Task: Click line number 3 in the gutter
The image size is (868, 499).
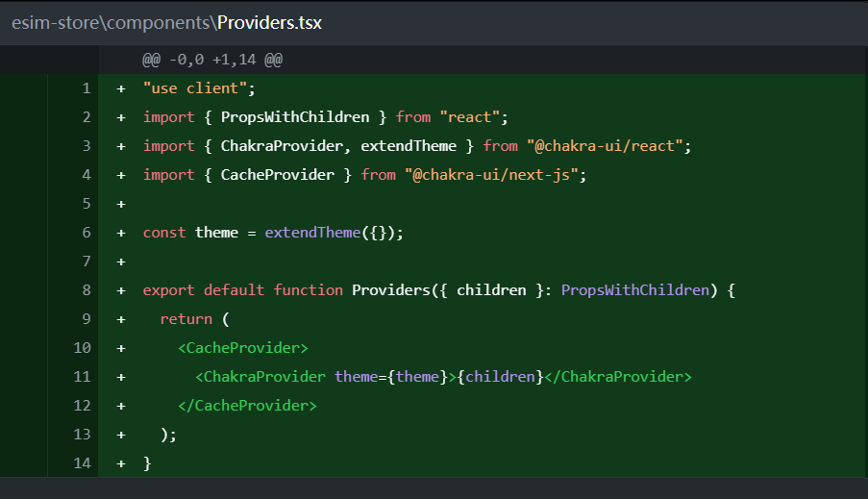Action: click(86, 146)
